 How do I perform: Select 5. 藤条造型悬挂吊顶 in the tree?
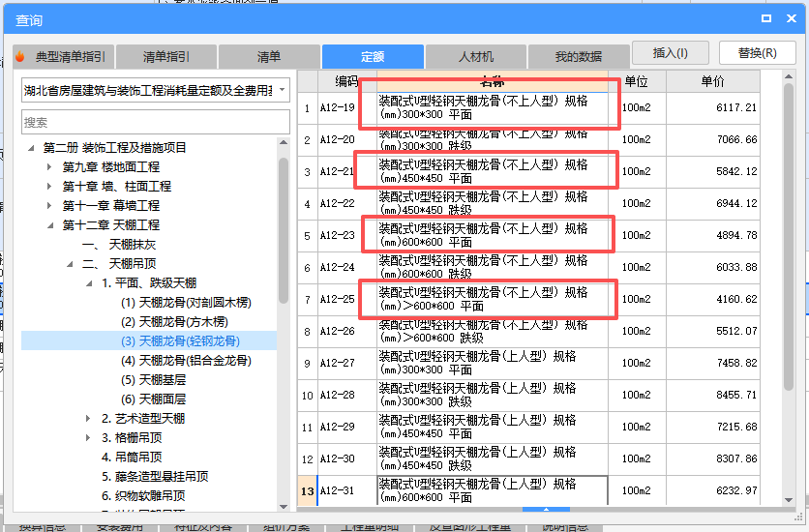click(x=155, y=476)
